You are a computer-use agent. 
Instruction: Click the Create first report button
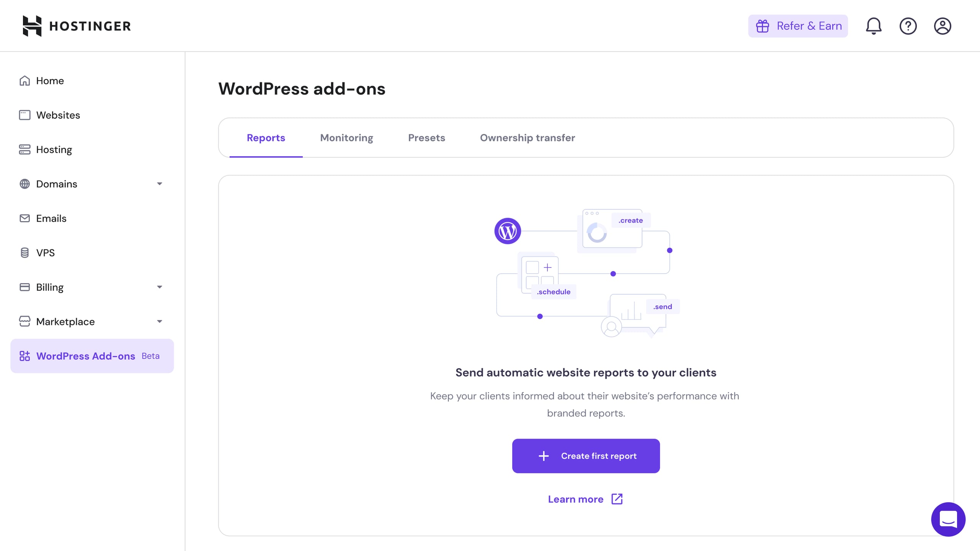[586, 456]
